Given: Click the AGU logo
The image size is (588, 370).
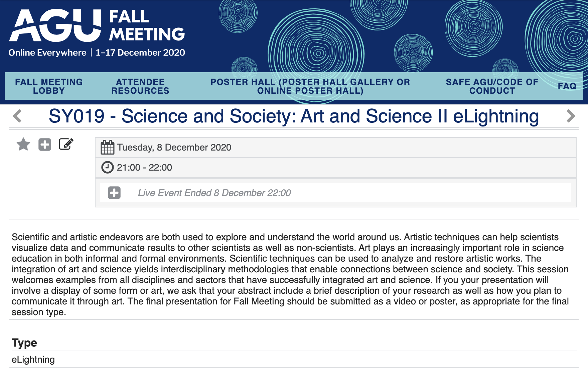Looking at the screenshot, I should (55, 25).
